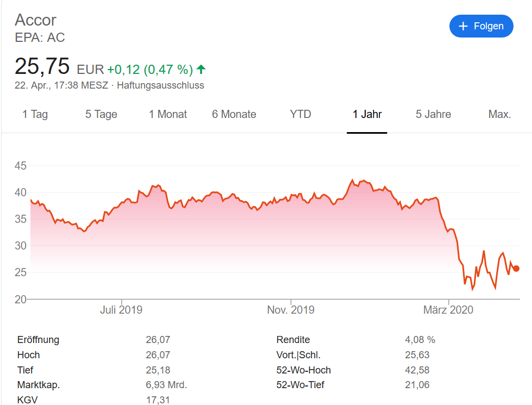
Task: Click the active 1 Jahr tab
Action: click(x=366, y=114)
